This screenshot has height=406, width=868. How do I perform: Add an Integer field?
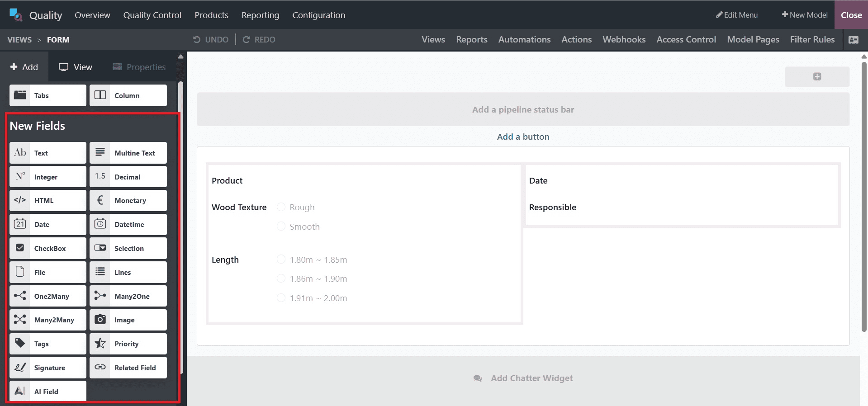click(x=48, y=177)
